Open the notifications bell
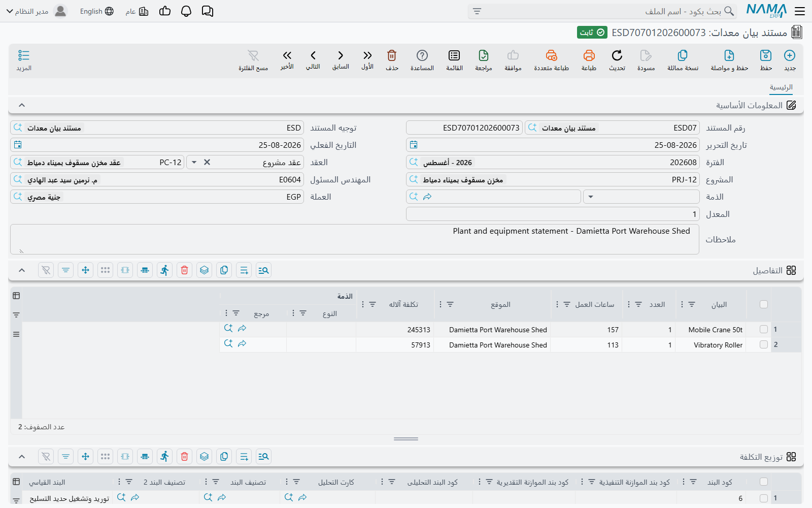 (186, 11)
